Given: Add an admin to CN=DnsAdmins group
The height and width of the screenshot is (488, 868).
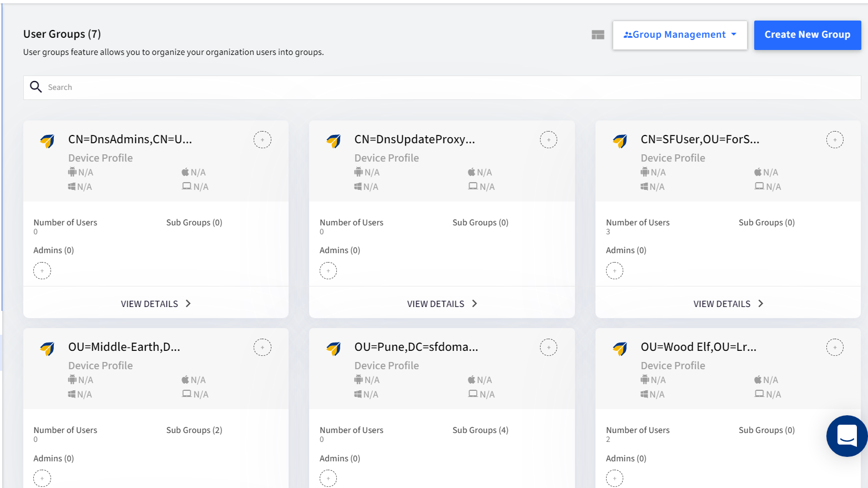Looking at the screenshot, I should [x=42, y=271].
